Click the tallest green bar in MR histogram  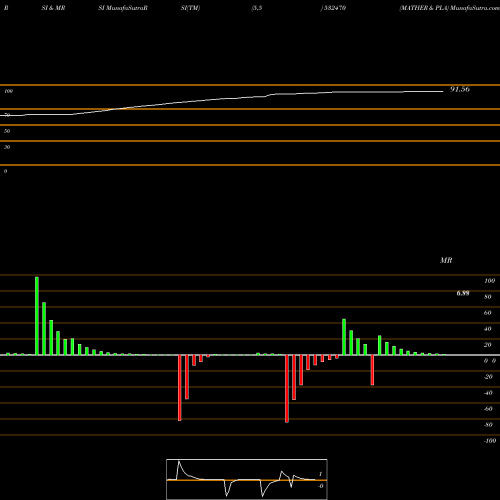(x=37, y=316)
